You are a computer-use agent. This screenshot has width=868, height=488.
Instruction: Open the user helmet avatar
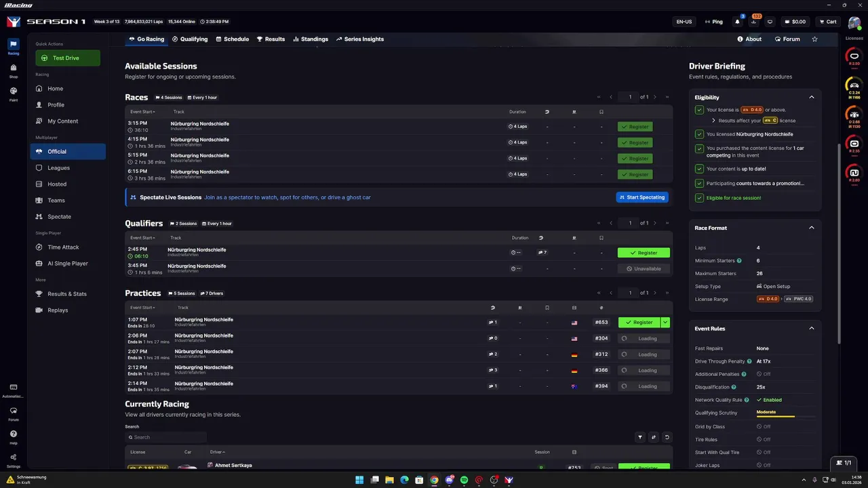(x=854, y=22)
